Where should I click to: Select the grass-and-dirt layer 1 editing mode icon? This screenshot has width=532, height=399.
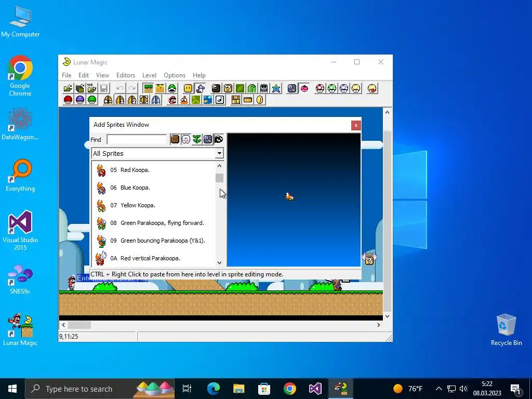pyautogui.click(x=148, y=88)
